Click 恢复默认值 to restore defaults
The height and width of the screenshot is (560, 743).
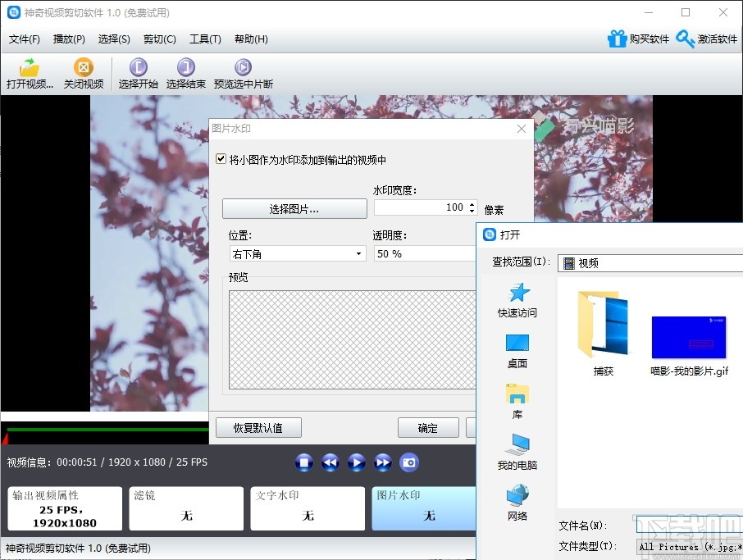pyautogui.click(x=258, y=427)
